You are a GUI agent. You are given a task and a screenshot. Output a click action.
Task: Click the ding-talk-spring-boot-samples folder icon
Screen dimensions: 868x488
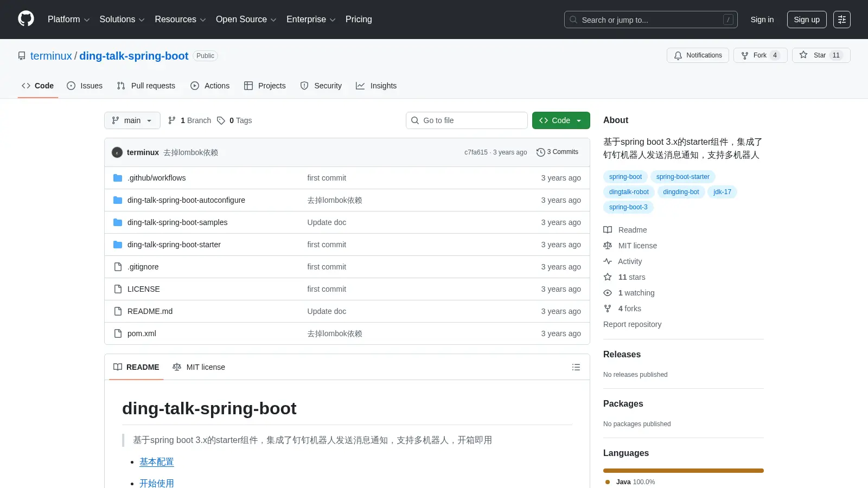pos(118,222)
